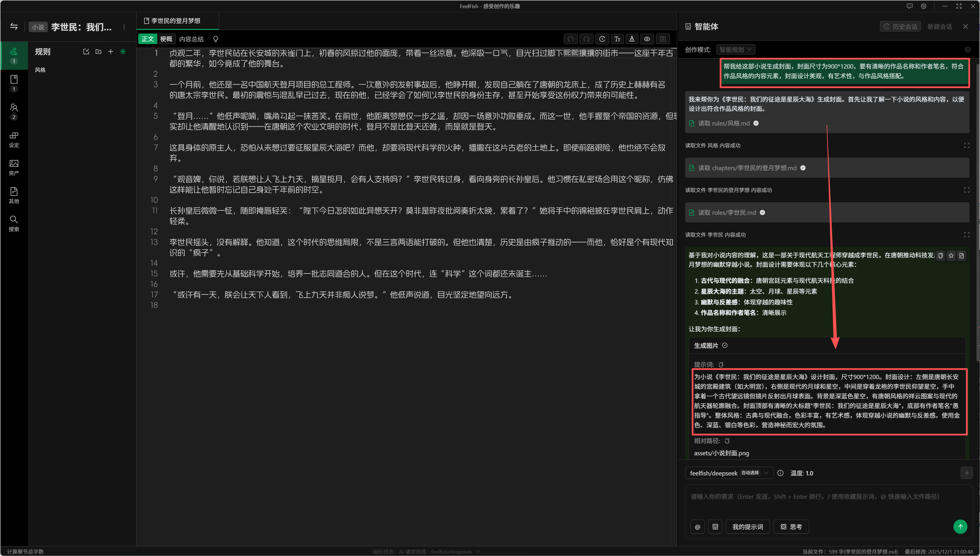The image size is (980, 556).
Task: Click the new folder icon in 规则 panel
Action: (x=99, y=52)
